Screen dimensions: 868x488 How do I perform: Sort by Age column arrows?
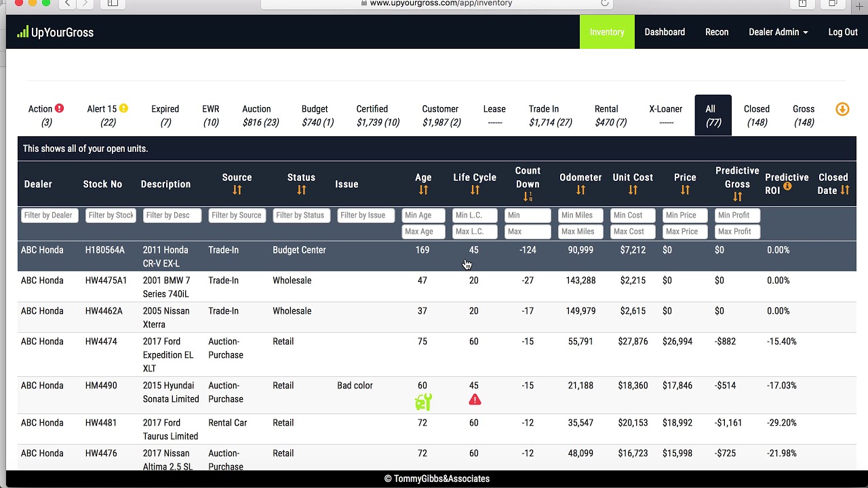(423, 190)
